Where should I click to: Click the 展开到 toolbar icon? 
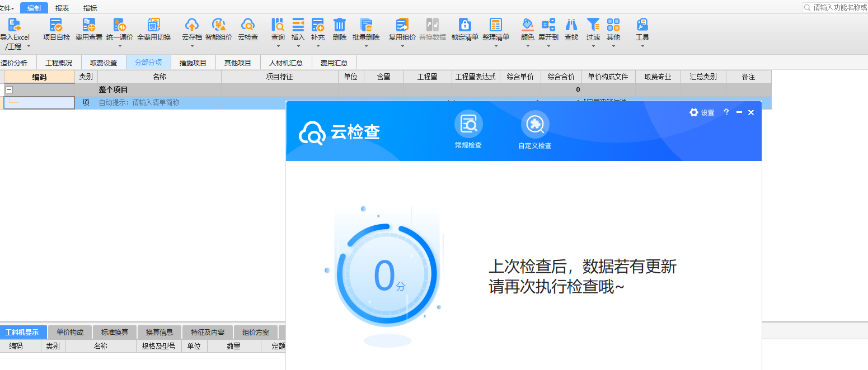click(548, 25)
